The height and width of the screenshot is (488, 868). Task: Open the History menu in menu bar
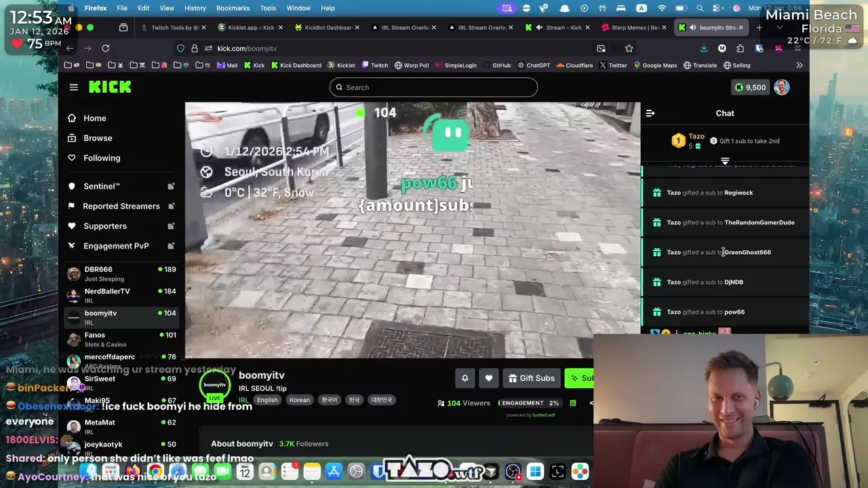[x=195, y=8]
